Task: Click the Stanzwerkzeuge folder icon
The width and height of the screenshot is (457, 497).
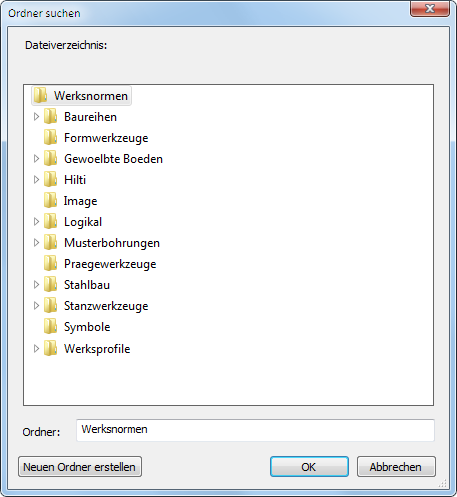Action: (50, 306)
